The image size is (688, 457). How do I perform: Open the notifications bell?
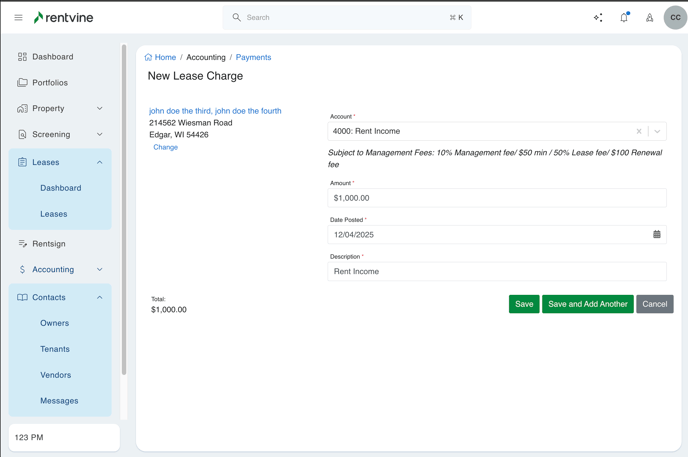tap(624, 17)
